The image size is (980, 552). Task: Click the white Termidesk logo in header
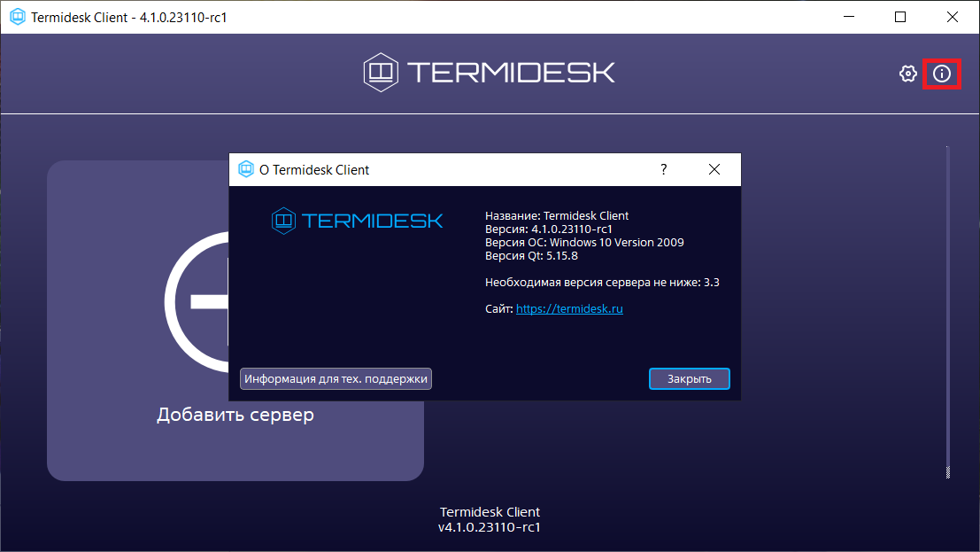coord(489,72)
